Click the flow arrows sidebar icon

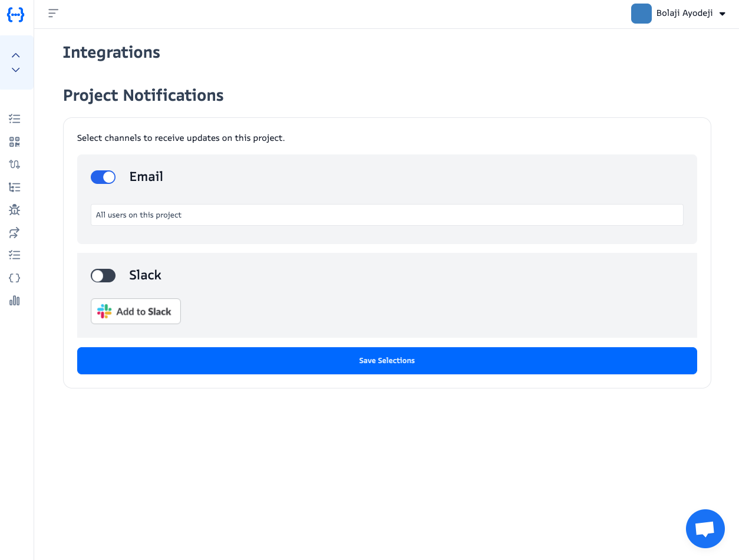click(x=14, y=232)
